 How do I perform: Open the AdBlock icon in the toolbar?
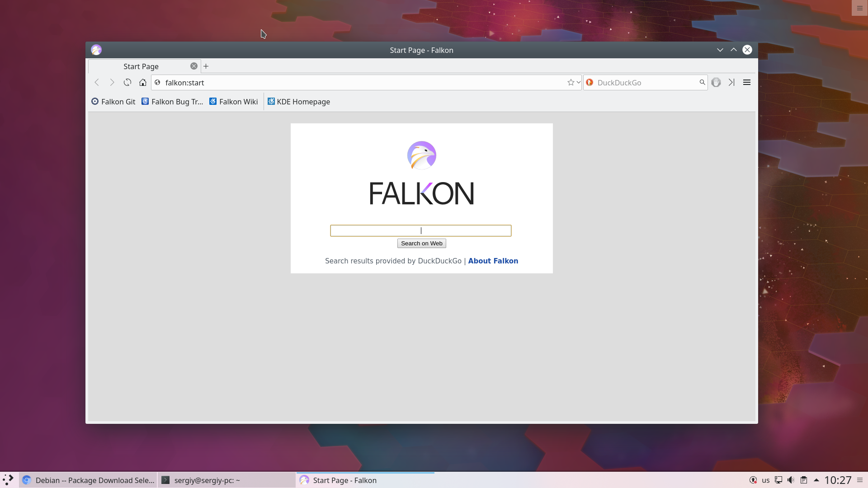(x=716, y=82)
